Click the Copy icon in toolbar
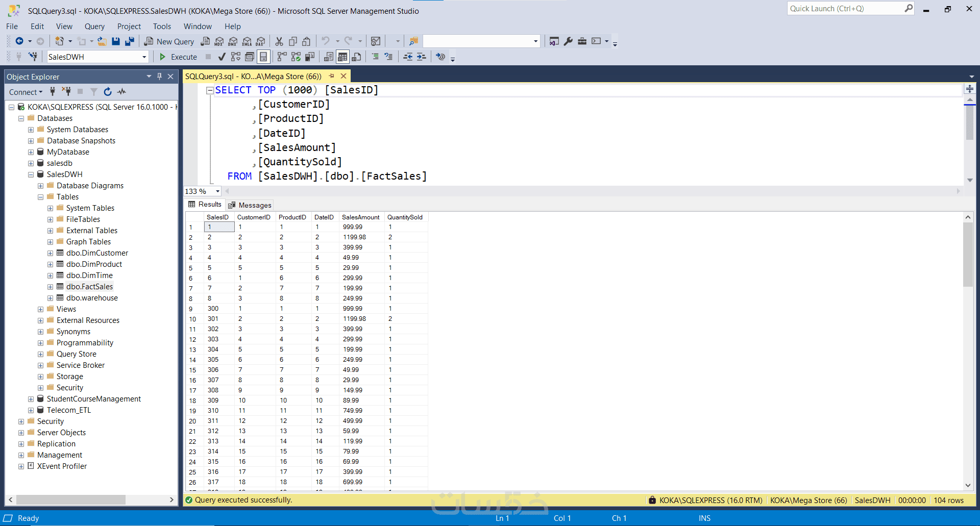Viewport: 980px width, 526px height. pos(293,41)
